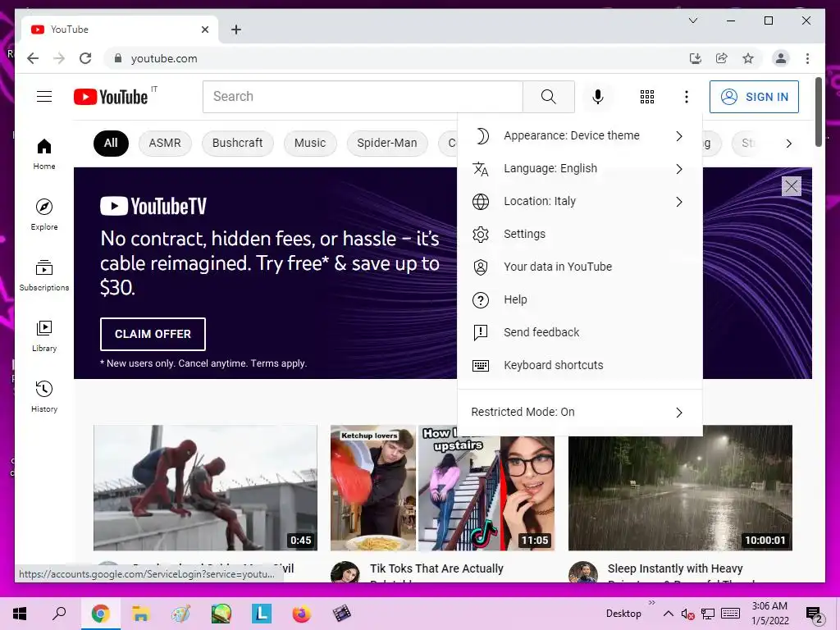840x630 pixels.
Task: Go to the YouTube logo homepage
Action: pos(111,97)
